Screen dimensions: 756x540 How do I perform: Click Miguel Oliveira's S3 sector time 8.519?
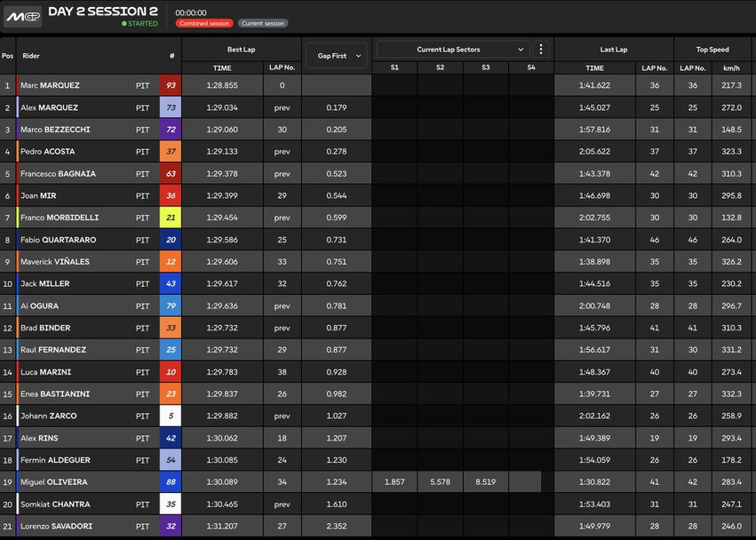click(485, 481)
